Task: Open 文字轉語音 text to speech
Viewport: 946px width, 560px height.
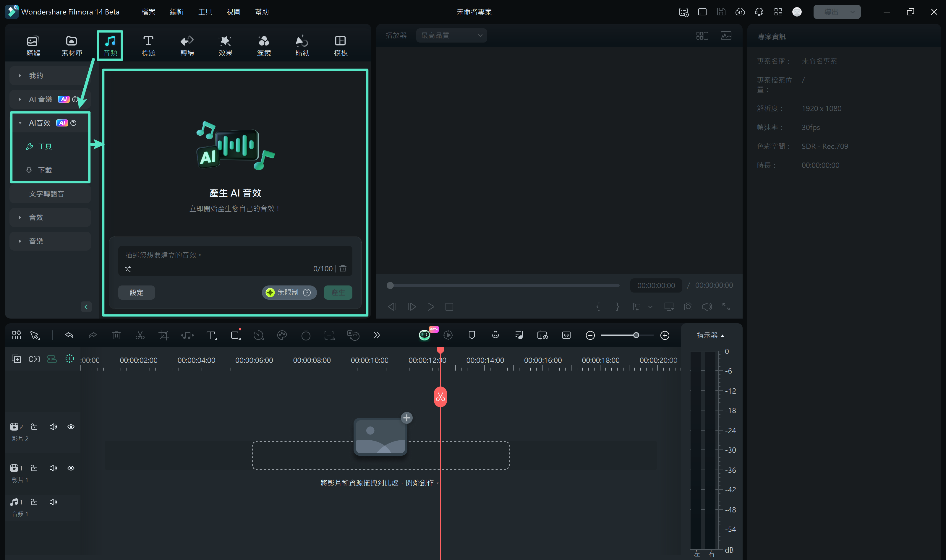Action: 50,194
